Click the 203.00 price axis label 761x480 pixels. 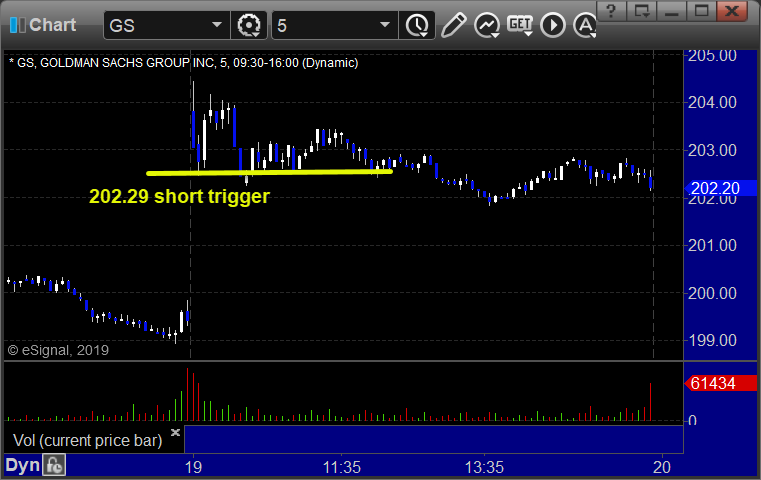tap(712, 150)
